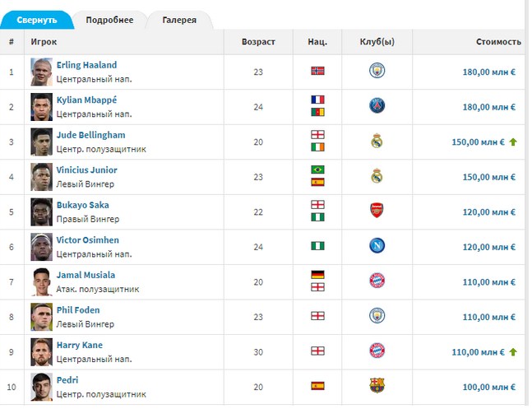Click Barcelona crest in Pedri row
The image size is (532, 409).
[377, 386]
